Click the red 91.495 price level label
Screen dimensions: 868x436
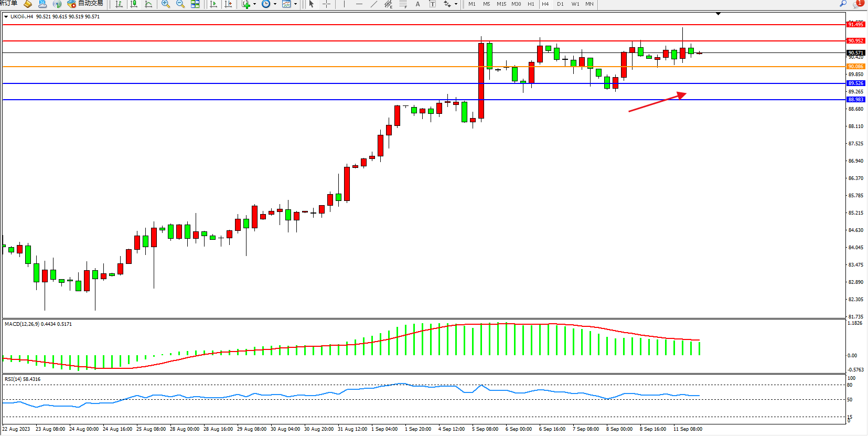pos(855,25)
